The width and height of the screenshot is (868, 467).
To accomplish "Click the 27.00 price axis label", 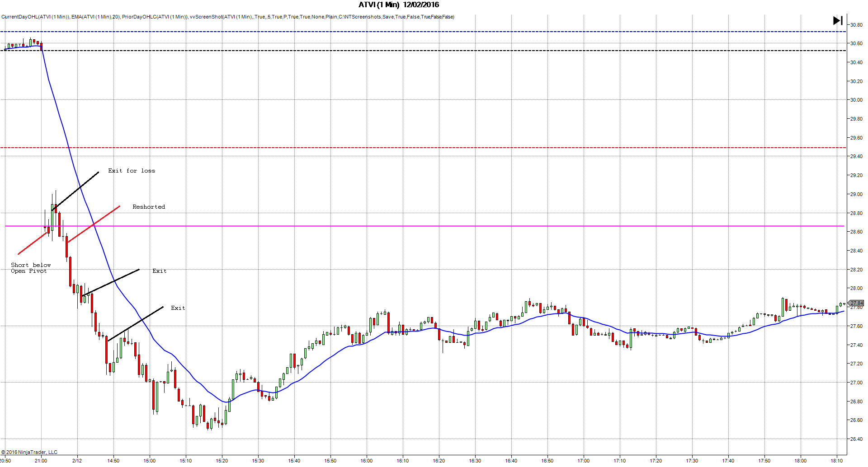I will (x=856, y=383).
